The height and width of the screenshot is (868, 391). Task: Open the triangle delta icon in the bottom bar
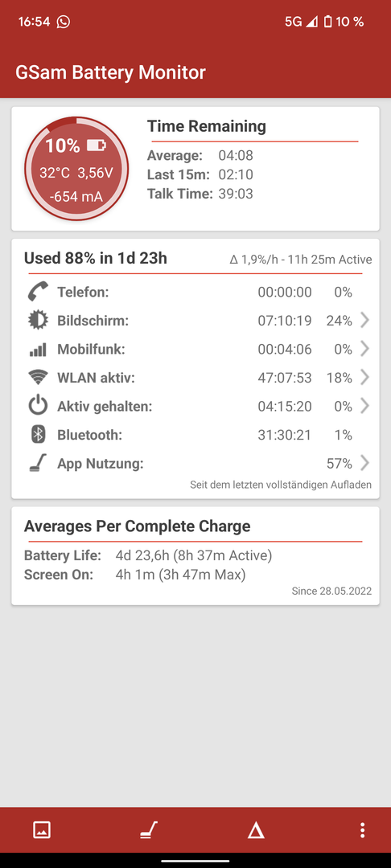255,829
